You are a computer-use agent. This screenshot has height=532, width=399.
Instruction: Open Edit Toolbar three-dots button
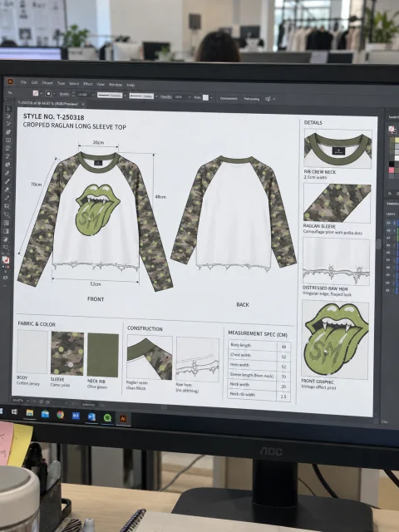(6, 286)
